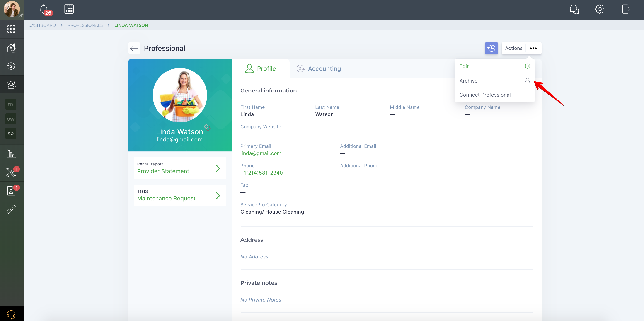The width and height of the screenshot is (644, 321).
Task: Click first name value 'Linda'
Action: point(247,114)
